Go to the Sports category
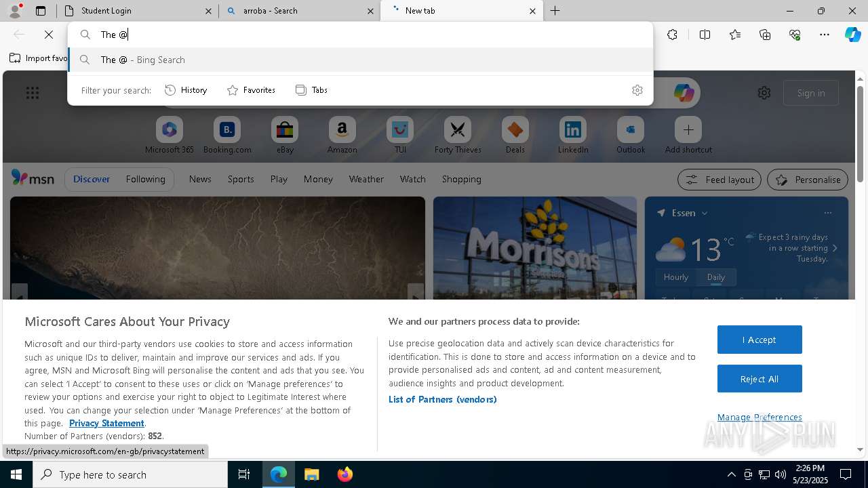Viewport: 868px width, 488px height. click(241, 179)
